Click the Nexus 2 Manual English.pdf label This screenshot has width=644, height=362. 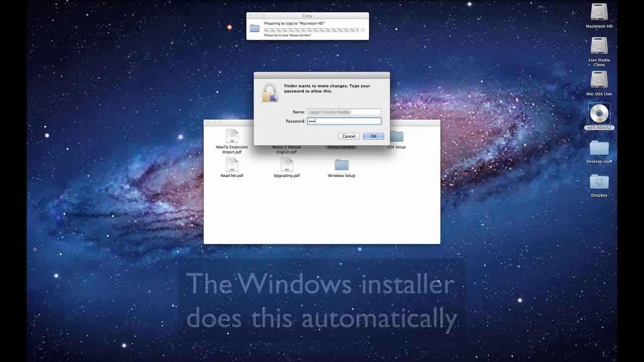[x=287, y=149]
